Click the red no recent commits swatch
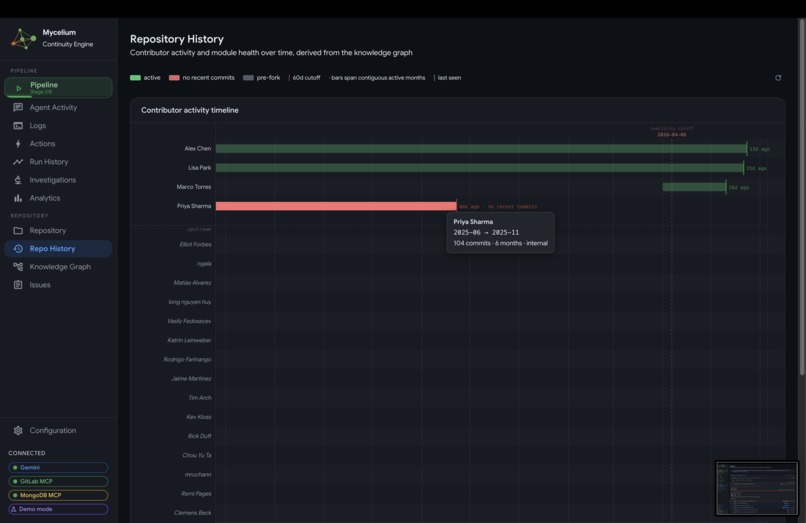Image resolution: width=806 pixels, height=523 pixels. point(174,78)
